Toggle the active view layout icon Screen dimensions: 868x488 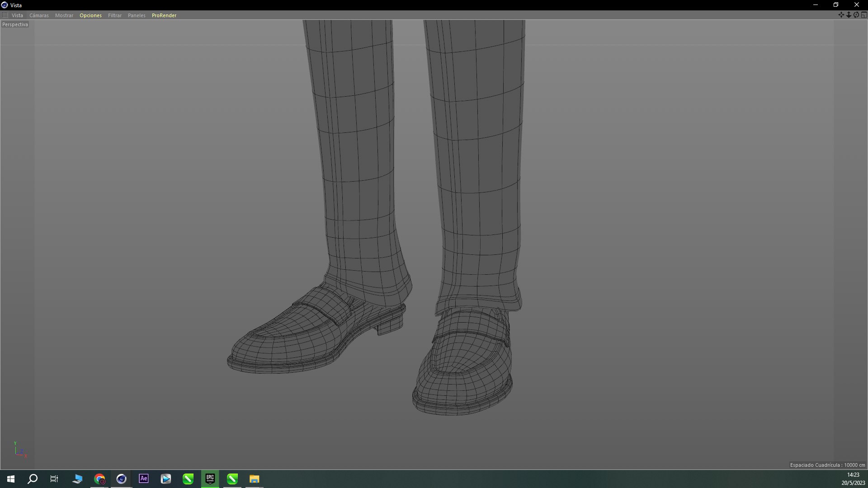[864, 15]
